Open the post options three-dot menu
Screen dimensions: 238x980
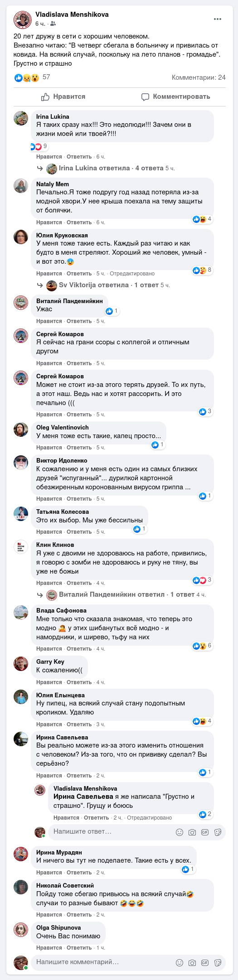(x=218, y=19)
